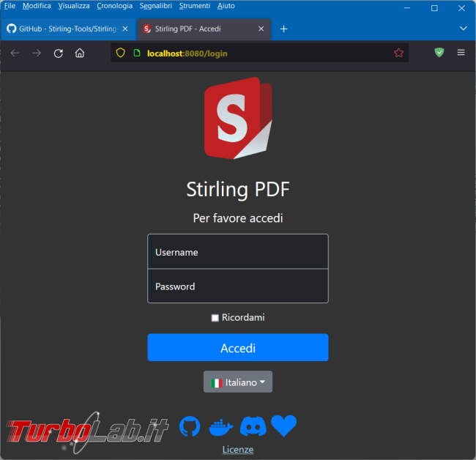Image resolution: width=476 pixels, height=460 pixels.
Task: Open the Cronologia menu
Action: 114,6
